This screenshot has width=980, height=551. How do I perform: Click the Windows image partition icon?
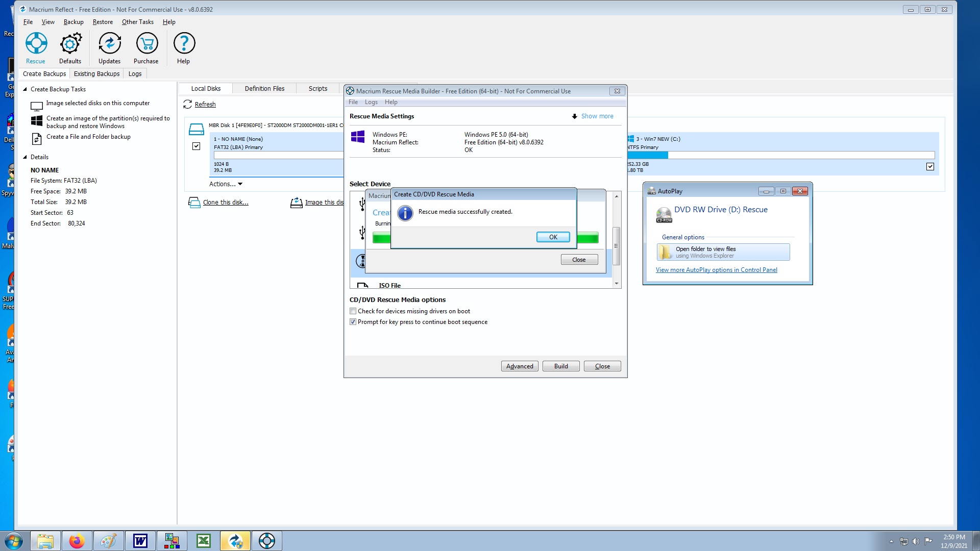coord(37,121)
